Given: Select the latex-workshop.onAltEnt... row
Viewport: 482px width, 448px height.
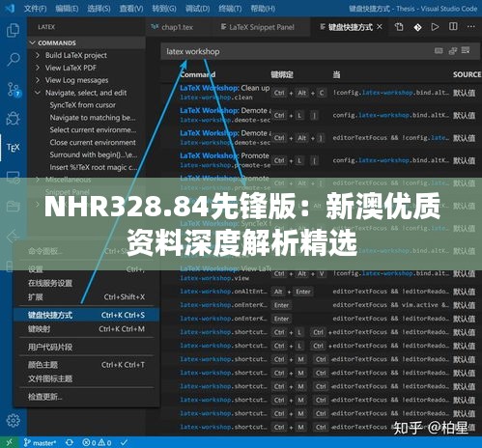Looking at the screenshot, I should point(321,292).
